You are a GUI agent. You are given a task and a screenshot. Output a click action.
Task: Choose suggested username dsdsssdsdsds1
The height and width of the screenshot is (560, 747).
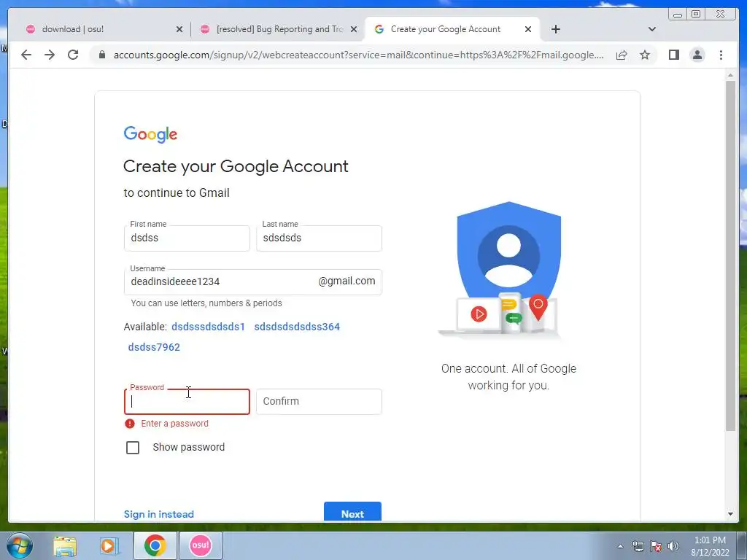click(x=208, y=327)
